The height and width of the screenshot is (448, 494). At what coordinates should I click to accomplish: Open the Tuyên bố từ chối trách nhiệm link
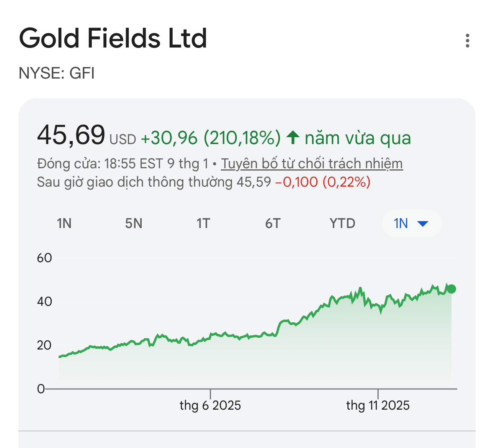(312, 164)
